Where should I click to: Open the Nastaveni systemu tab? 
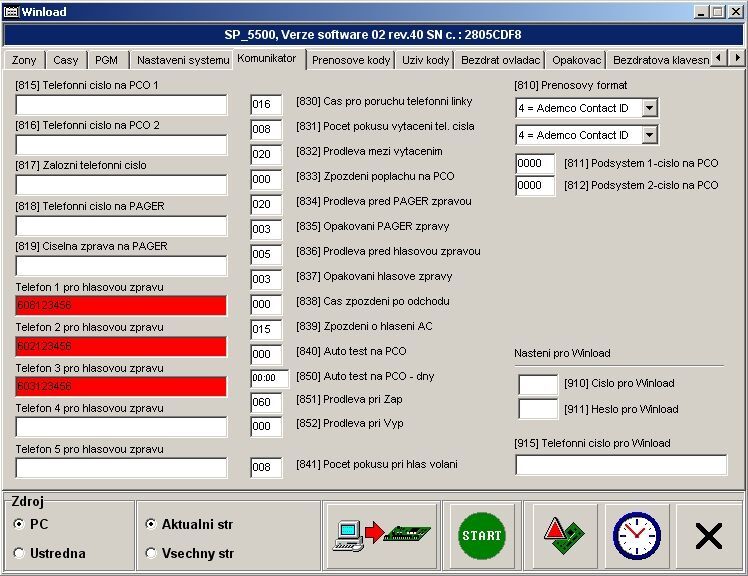point(182,60)
